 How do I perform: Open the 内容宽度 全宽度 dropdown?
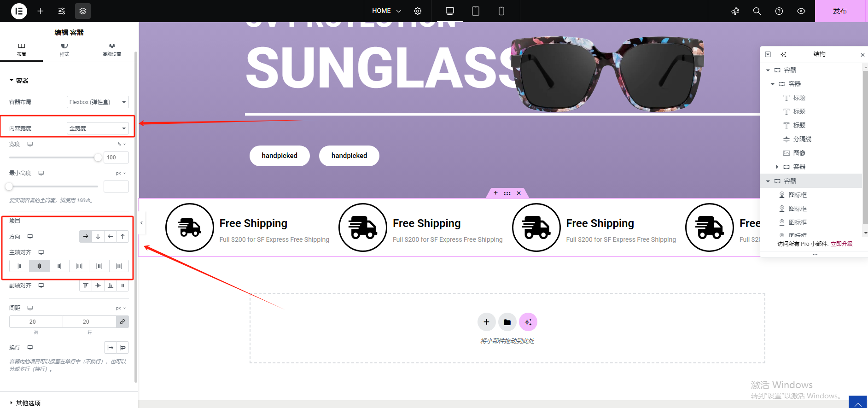point(98,128)
